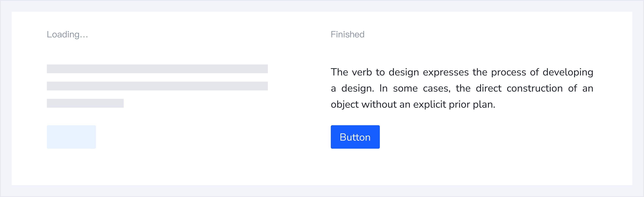Click the word "construction" in the paragraph
The height and width of the screenshot is (197, 644).
click(x=534, y=88)
